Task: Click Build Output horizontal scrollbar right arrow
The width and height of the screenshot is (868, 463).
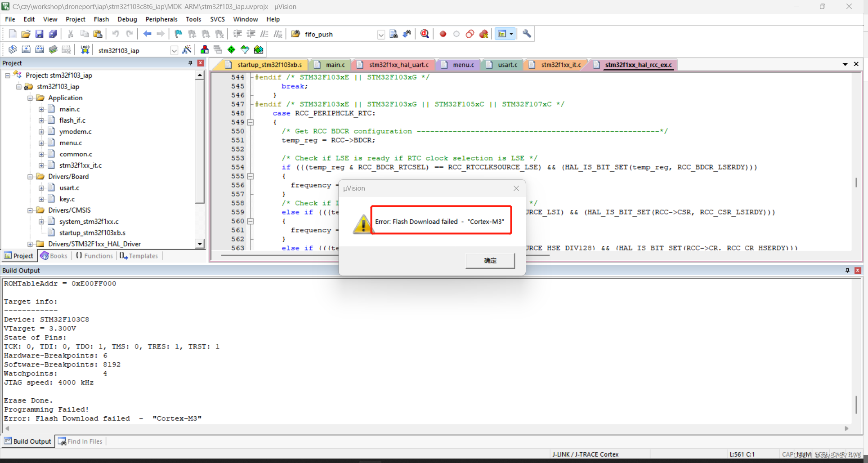Action: [846, 428]
